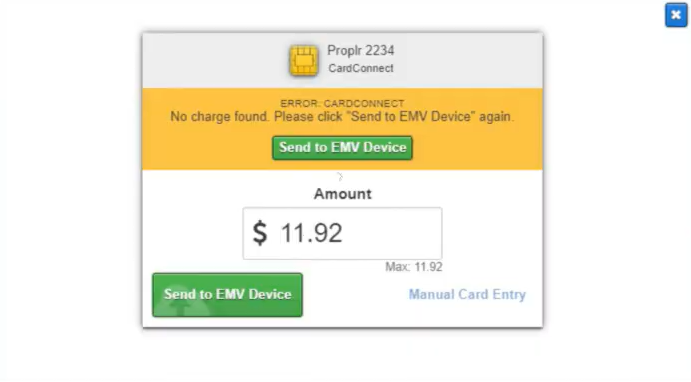
Task: Click the 11.92 value text in amount box
Action: [x=312, y=233]
